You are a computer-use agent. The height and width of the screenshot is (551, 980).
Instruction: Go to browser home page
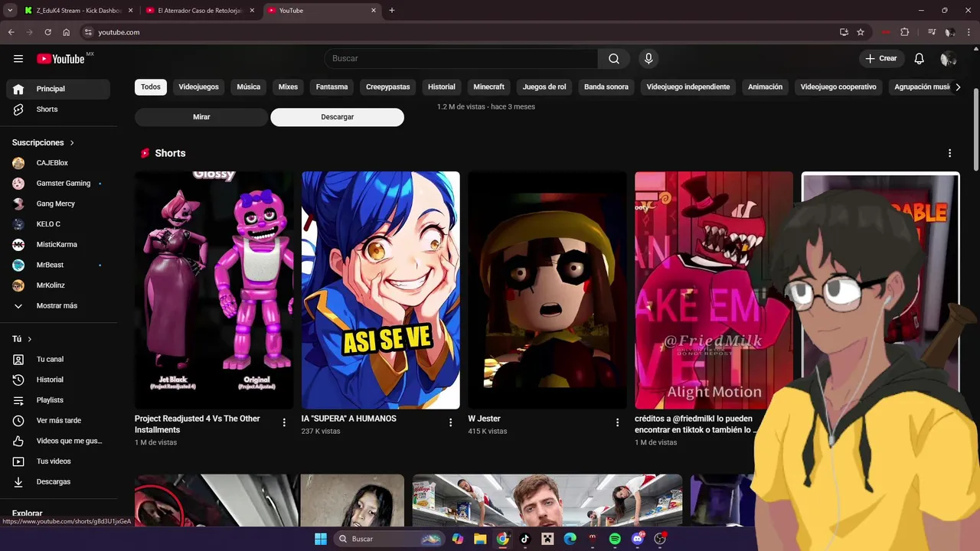click(66, 32)
